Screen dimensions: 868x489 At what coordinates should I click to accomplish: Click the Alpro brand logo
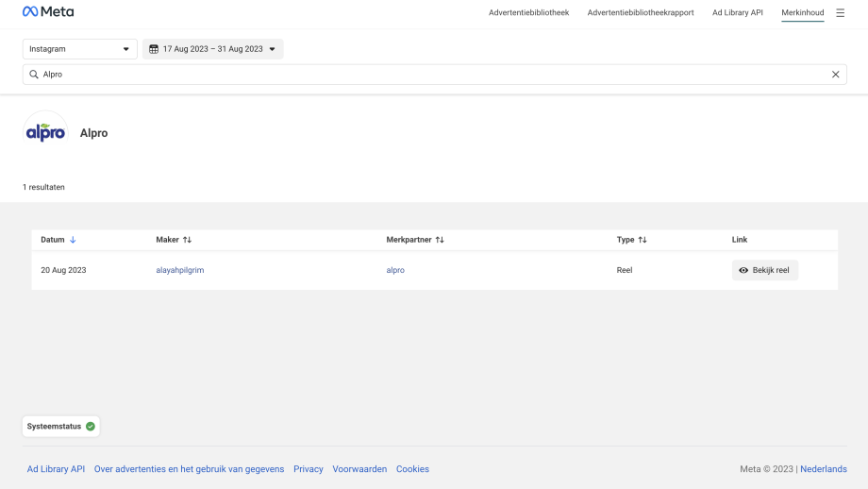pyautogui.click(x=45, y=133)
